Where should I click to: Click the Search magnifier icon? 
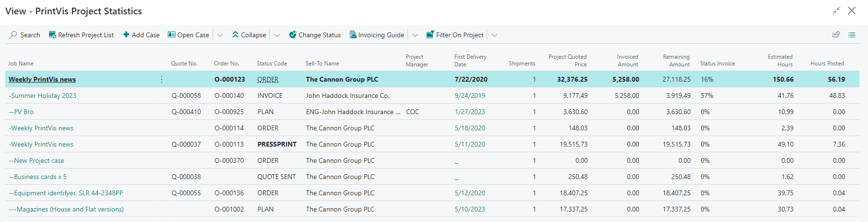[x=13, y=35]
